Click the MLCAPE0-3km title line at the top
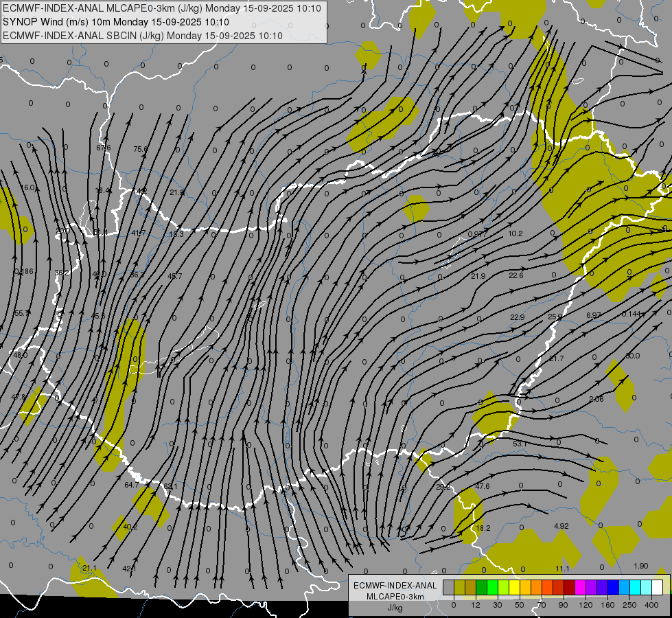Viewport: 672px width, 618px height. click(161, 8)
